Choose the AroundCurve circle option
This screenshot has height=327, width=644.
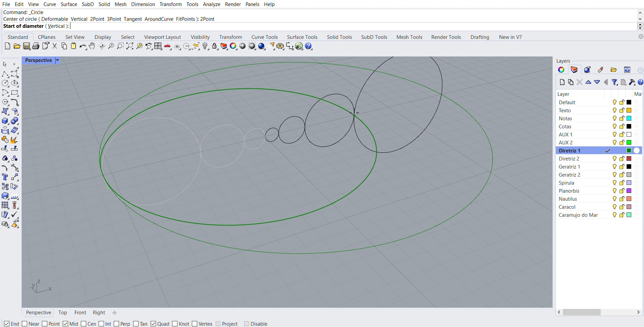pyautogui.click(x=159, y=19)
